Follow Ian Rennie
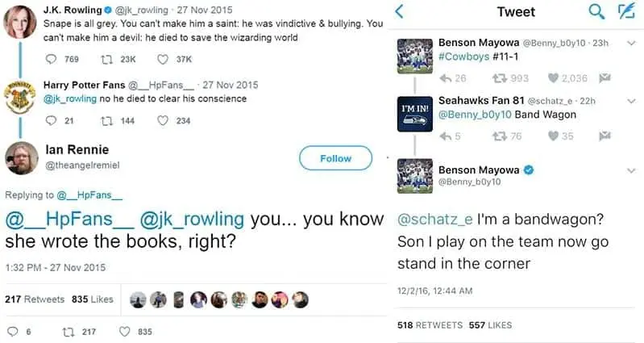Screen dimensions: 644x343 (335, 158)
